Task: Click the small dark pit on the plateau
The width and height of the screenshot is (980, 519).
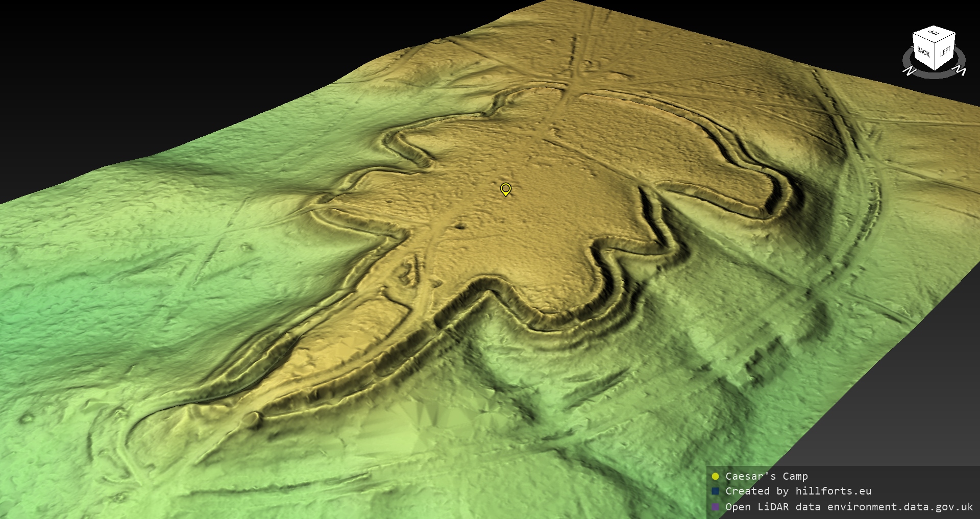Action: (x=460, y=226)
